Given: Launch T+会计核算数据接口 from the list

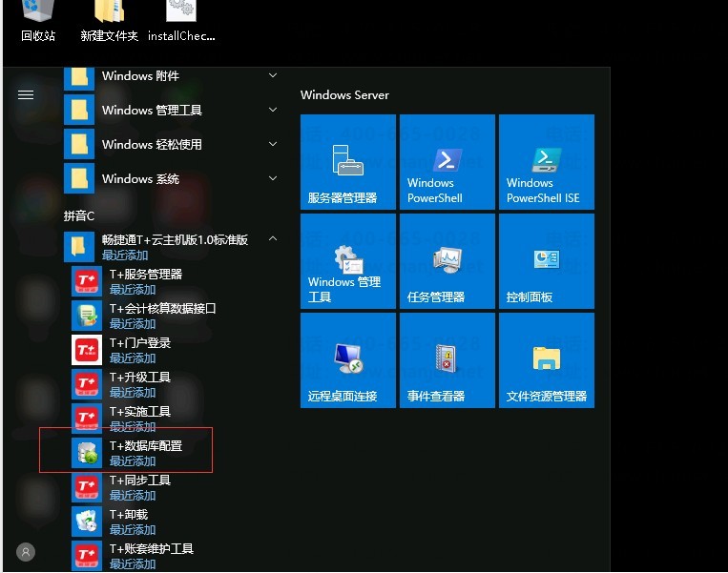Looking at the screenshot, I should coord(87,316).
